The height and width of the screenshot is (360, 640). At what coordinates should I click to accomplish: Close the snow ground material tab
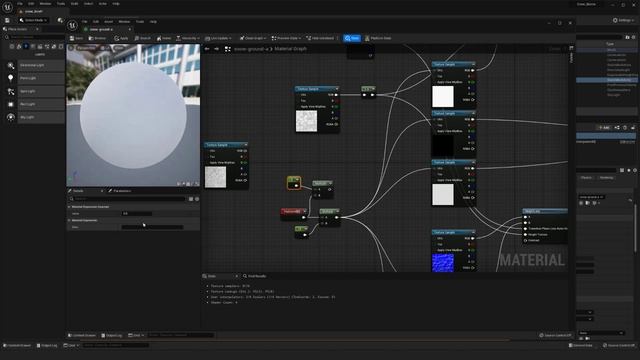(x=130, y=29)
